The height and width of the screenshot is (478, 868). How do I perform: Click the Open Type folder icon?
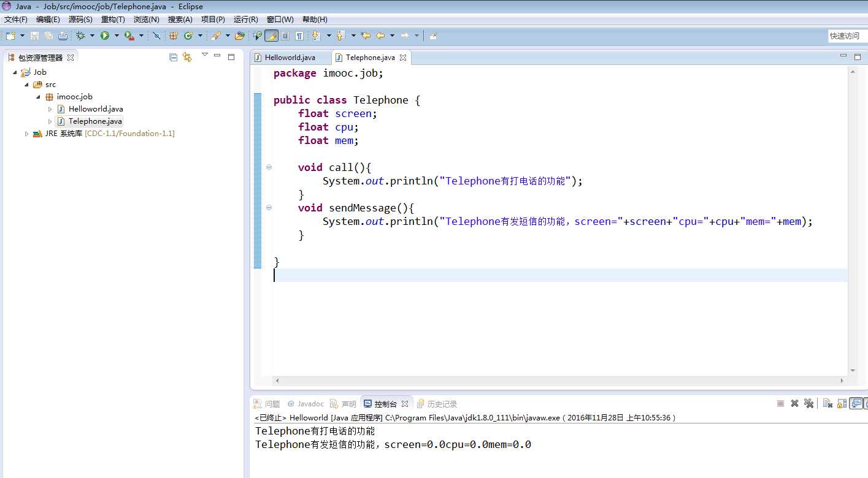[240, 36]
